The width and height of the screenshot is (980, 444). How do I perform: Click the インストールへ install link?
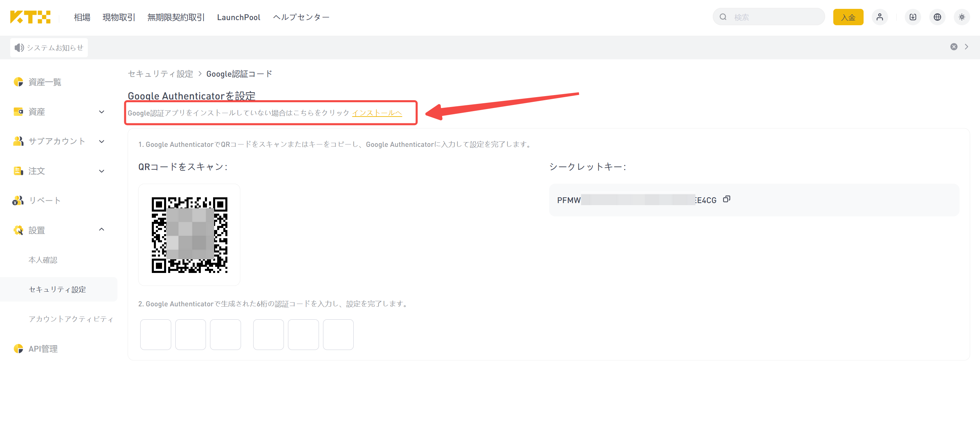(376, 113)
